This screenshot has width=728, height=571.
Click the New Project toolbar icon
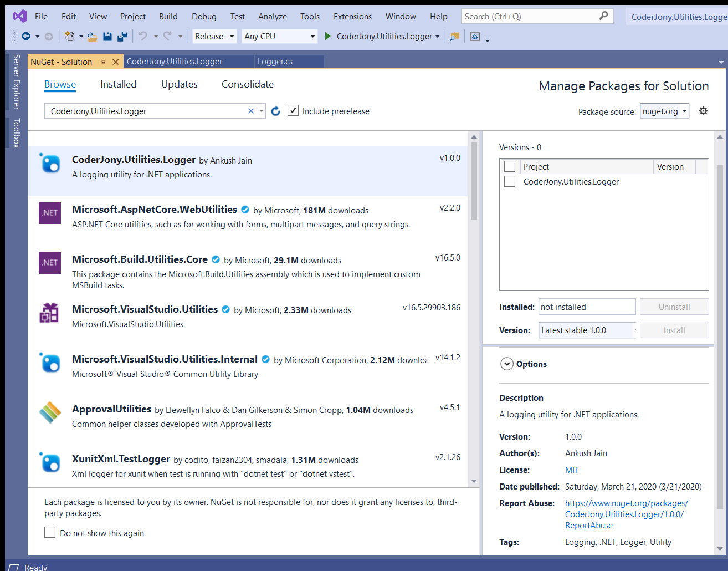point(69,36)
